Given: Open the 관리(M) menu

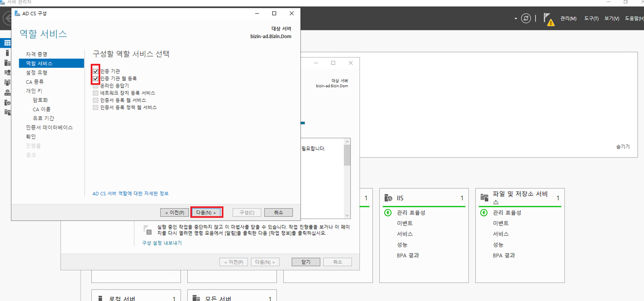Looking at the screenshot, I should (x=568, y=19).
